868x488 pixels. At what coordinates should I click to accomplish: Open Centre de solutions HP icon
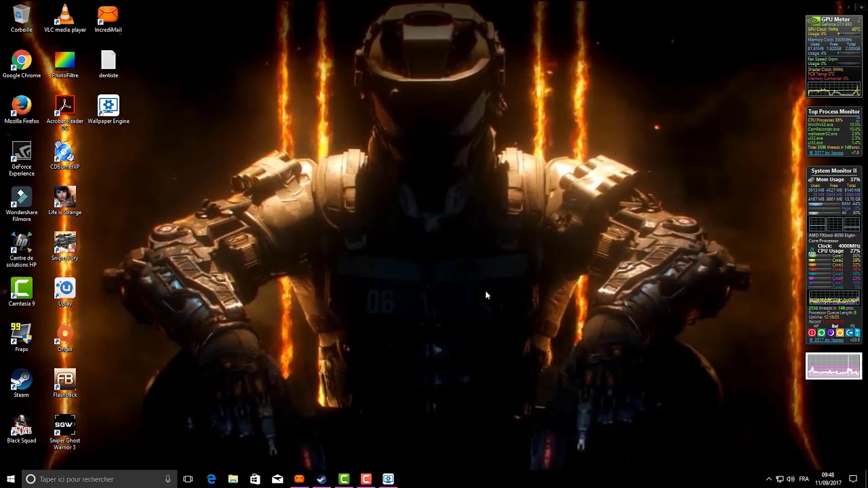click(22, 249)
